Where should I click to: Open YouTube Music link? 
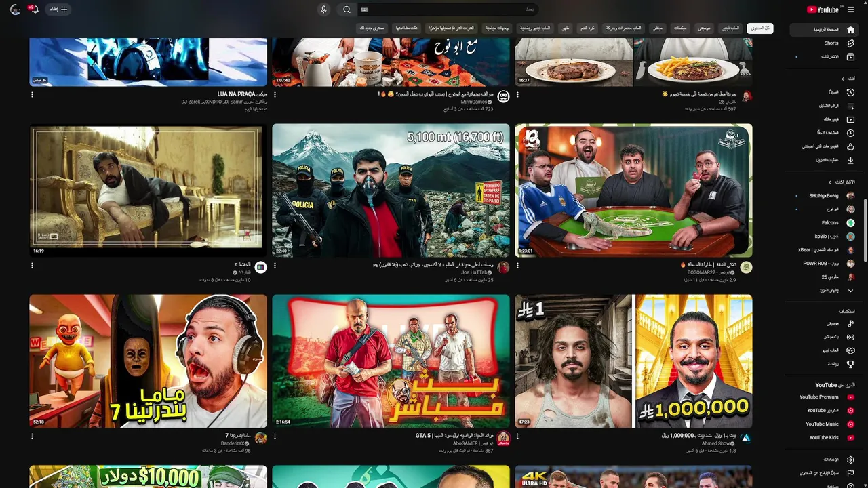click(823, 424)
